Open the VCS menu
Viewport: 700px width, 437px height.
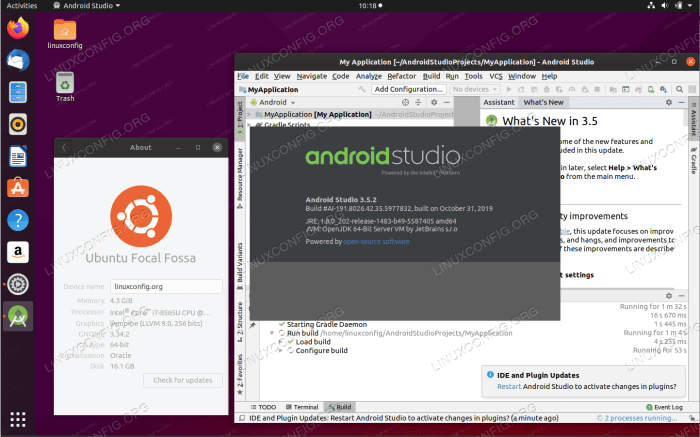496,76
